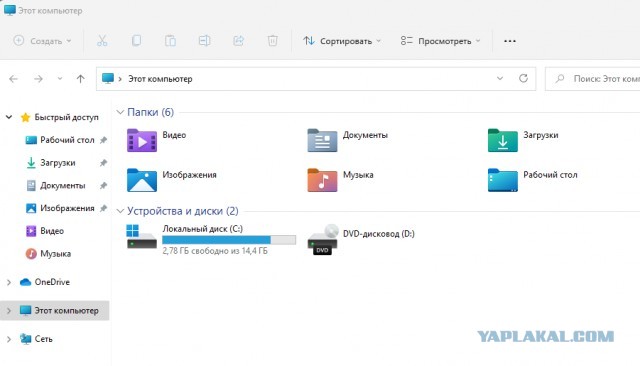Screen dimensions: 640x366
Task: Select OneDrive in sidebar
Action: 52,282
